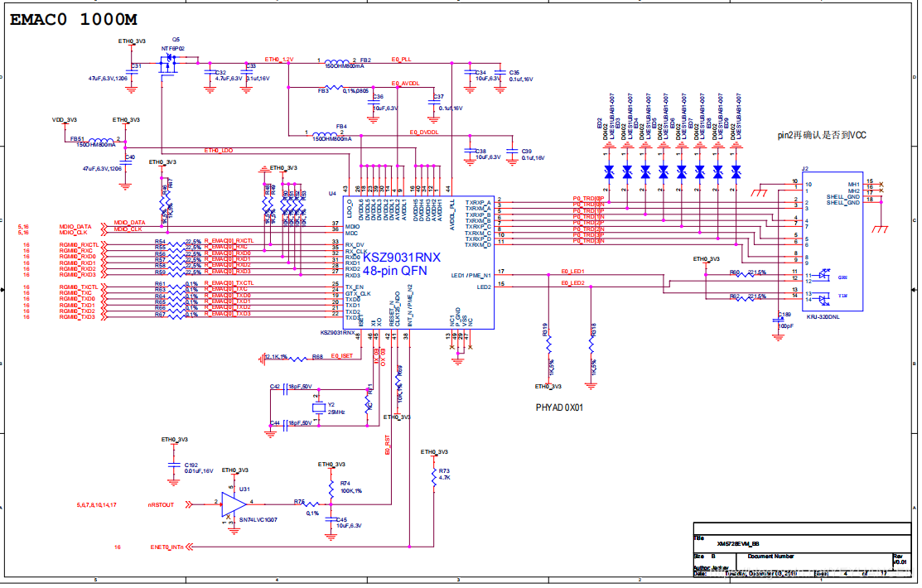
Task: Select the R73 4.7K resistor symbol
Action: pos(433,477)
